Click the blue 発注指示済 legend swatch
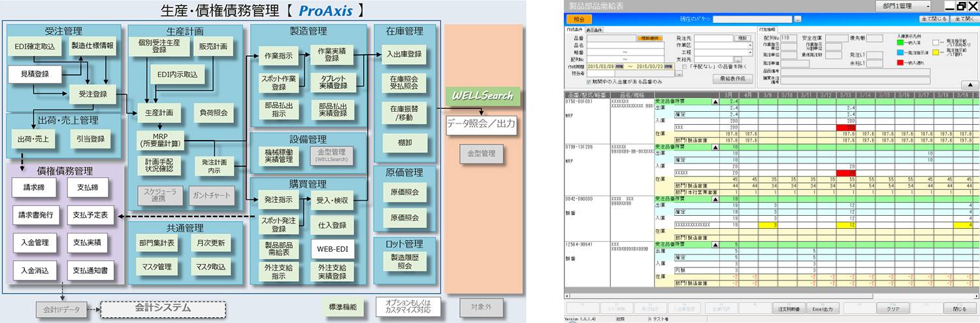The height and width of the screenshot is (323, 980). 900,52
